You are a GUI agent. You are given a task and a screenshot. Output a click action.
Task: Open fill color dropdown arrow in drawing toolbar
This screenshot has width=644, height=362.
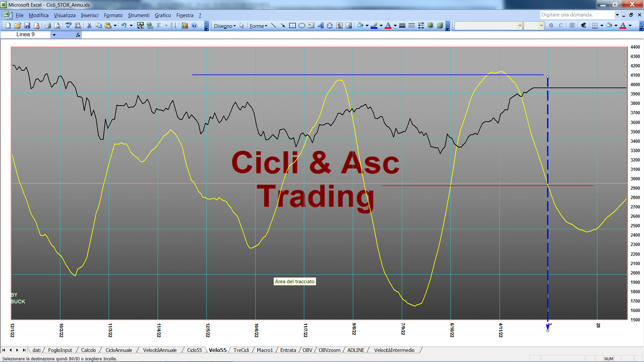(367, 25)
